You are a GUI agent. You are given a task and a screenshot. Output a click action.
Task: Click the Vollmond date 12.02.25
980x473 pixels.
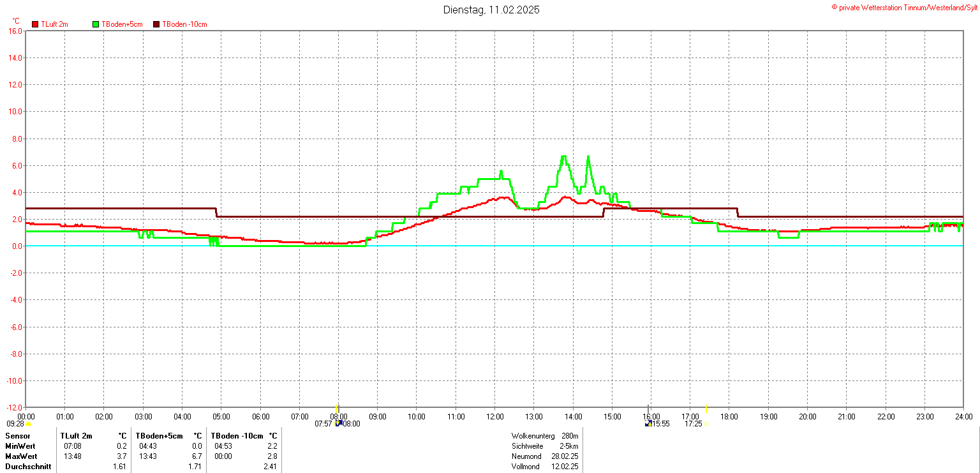point(566,467)
